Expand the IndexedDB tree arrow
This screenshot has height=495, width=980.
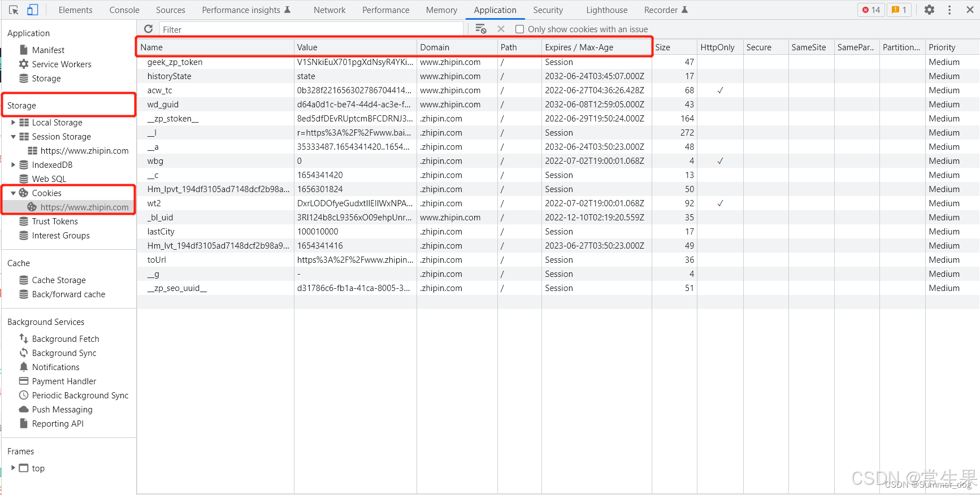pyautogui.click(x=13, y=164)
